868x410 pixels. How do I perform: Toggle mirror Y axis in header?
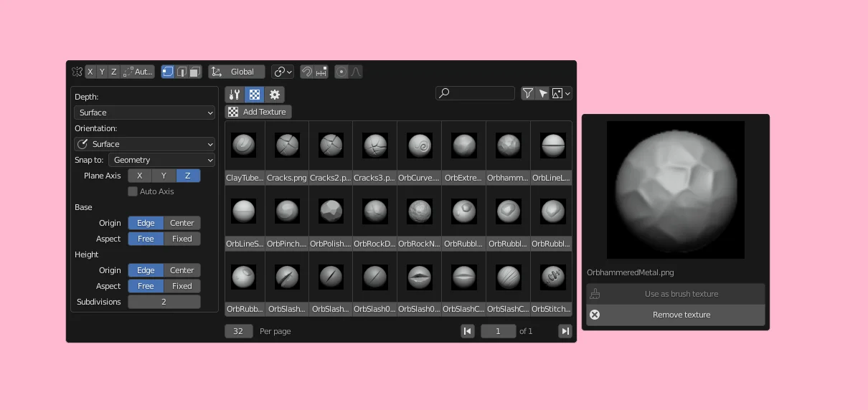[102, 72]
